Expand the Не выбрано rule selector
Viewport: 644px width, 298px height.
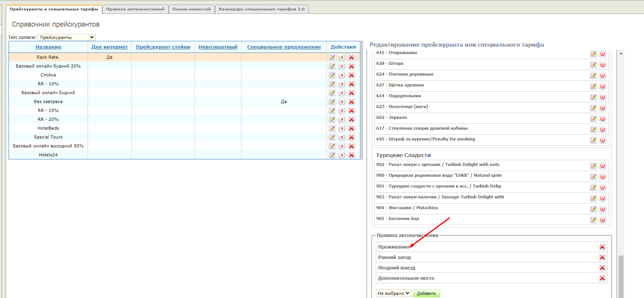tap(393, 293)
